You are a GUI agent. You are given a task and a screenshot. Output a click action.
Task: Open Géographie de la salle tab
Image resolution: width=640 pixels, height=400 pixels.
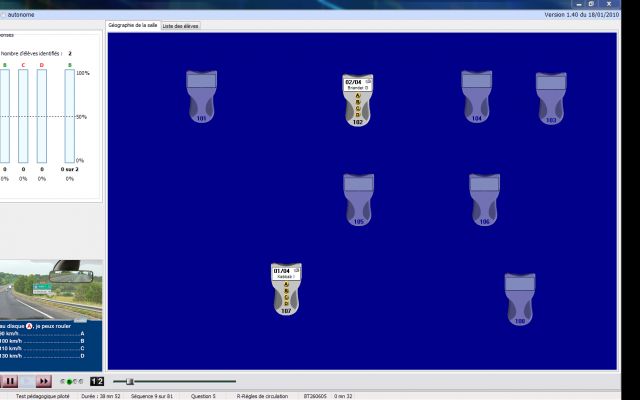pyautogui.click(x=133, y=25)
